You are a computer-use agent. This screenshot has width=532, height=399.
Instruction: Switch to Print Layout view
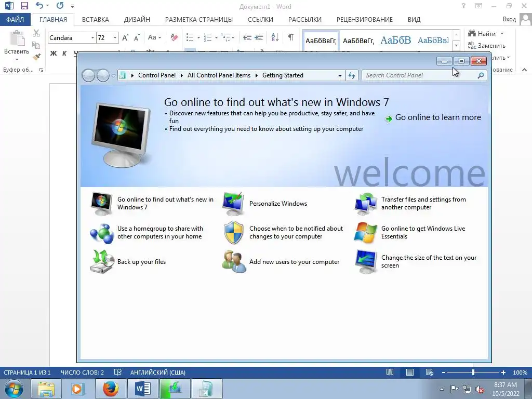pos(410,372)
